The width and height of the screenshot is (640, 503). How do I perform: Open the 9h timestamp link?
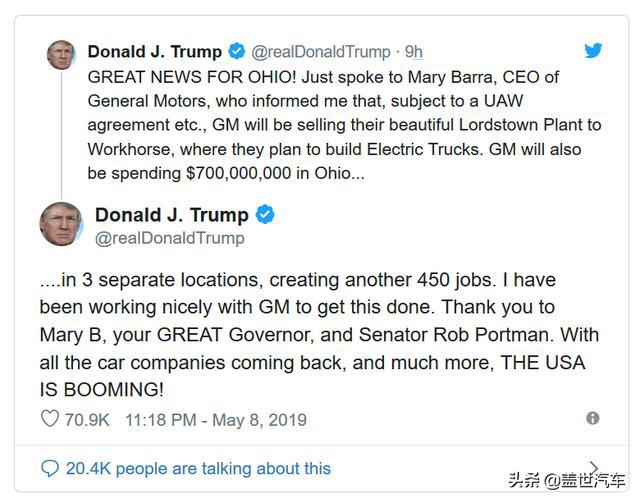pos(413,52)
